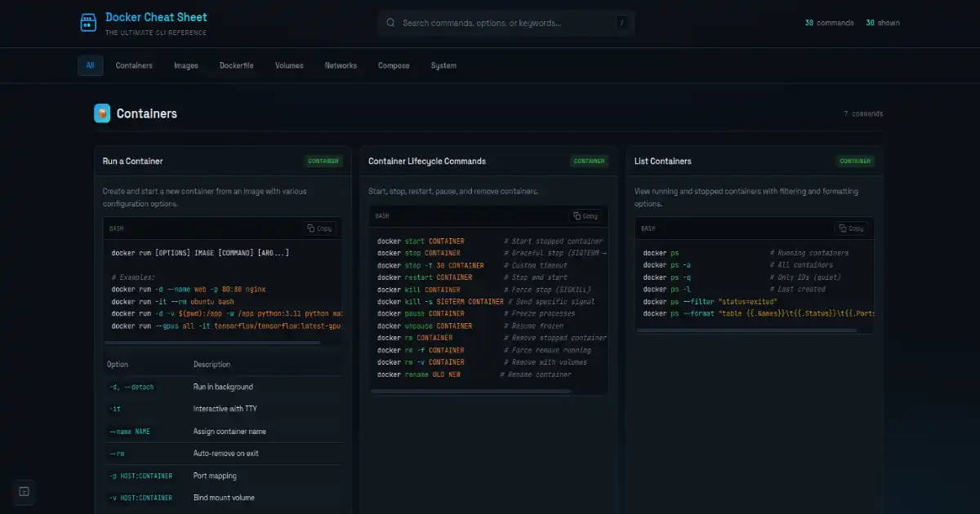Click the Docker Cheat Sheet logo icon

[x=88, y=23]
